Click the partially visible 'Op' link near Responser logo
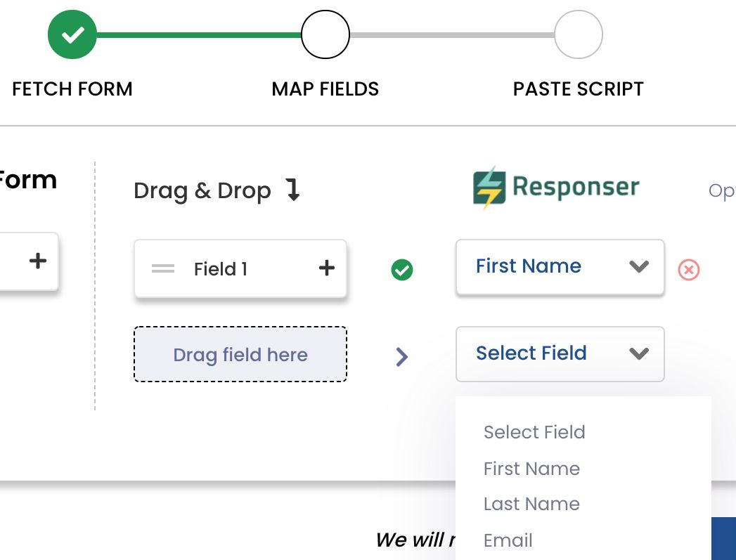 (x=724, y=190)
